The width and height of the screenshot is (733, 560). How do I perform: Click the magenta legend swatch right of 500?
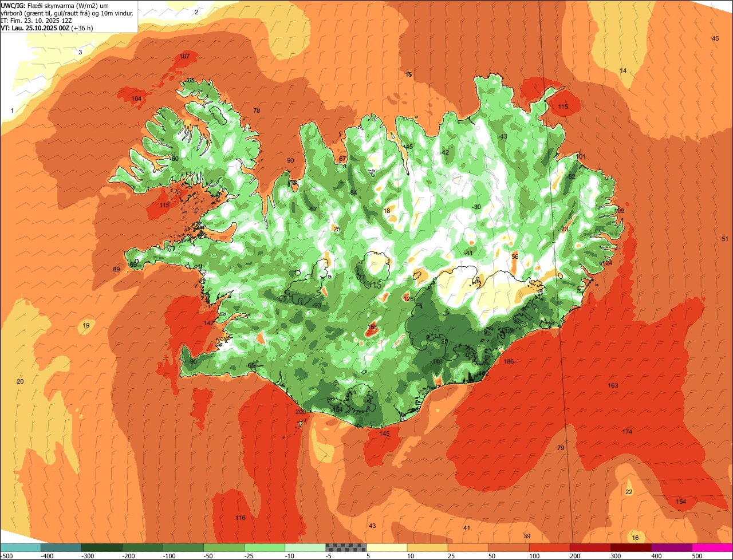click(712, 547)
